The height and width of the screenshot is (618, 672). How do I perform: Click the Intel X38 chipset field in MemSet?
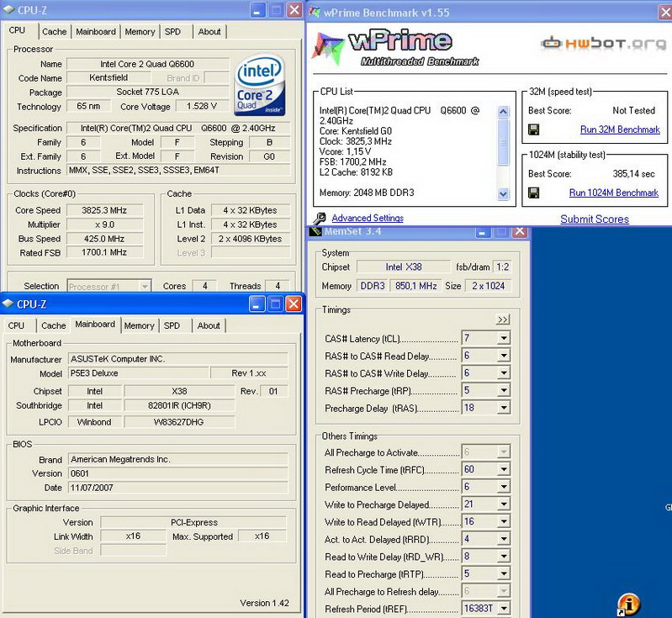[x=404, y=267]
